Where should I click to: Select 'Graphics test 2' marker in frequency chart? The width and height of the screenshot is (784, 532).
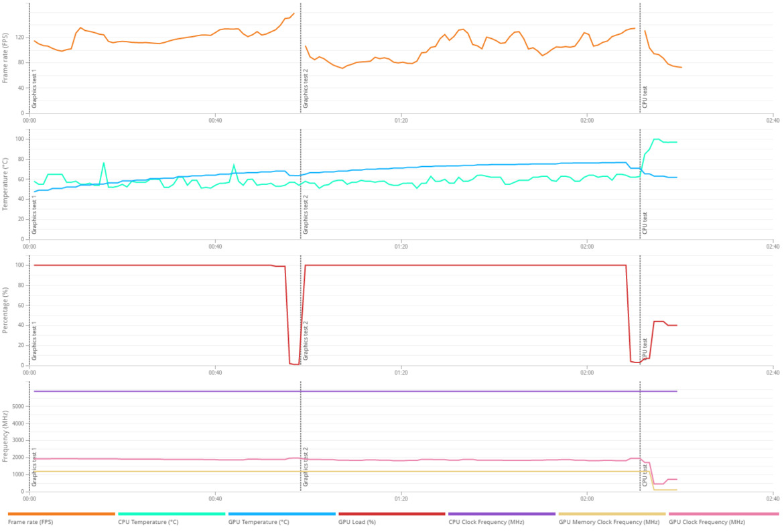306,467
